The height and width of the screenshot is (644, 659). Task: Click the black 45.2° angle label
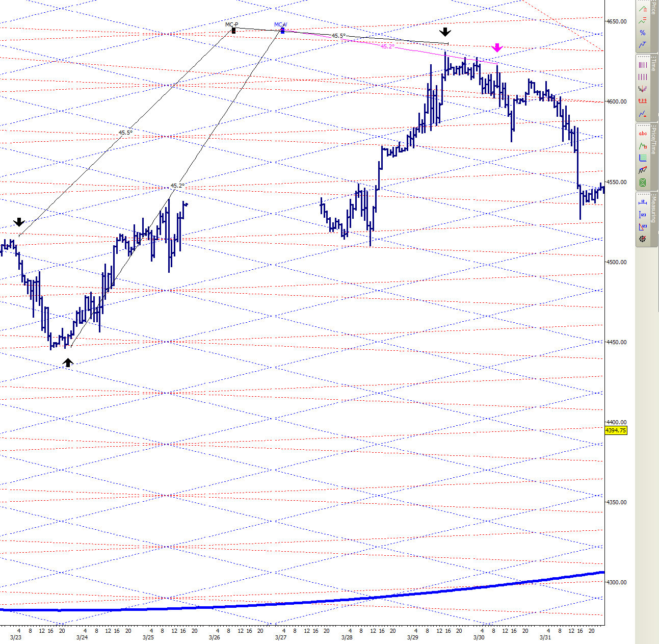tap(177, 186)
